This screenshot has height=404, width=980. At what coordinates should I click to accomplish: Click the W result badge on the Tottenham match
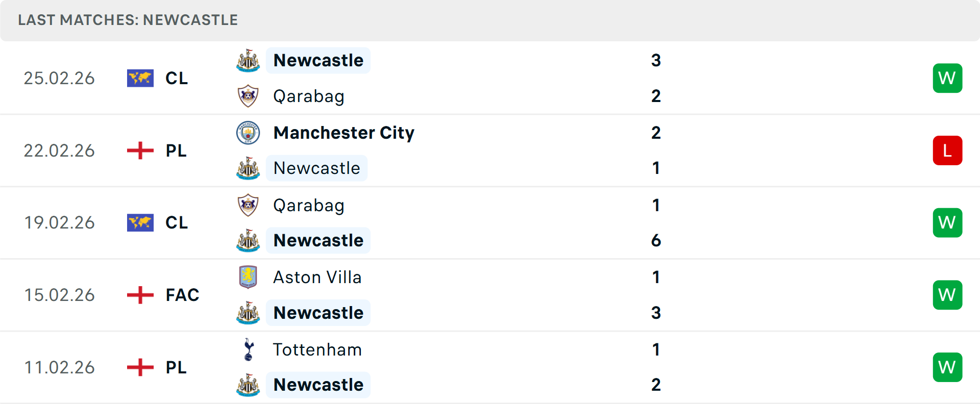coord(947,367)
